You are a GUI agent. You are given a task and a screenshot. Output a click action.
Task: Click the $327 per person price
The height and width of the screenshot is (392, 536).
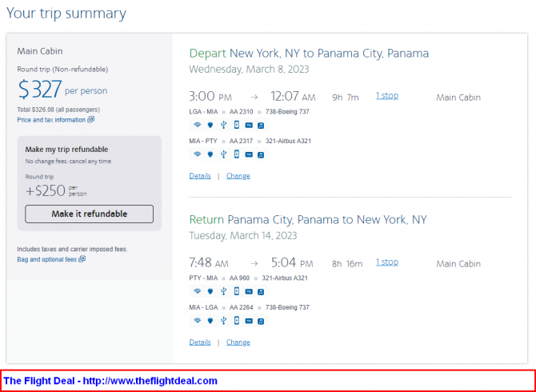(62, 90)
